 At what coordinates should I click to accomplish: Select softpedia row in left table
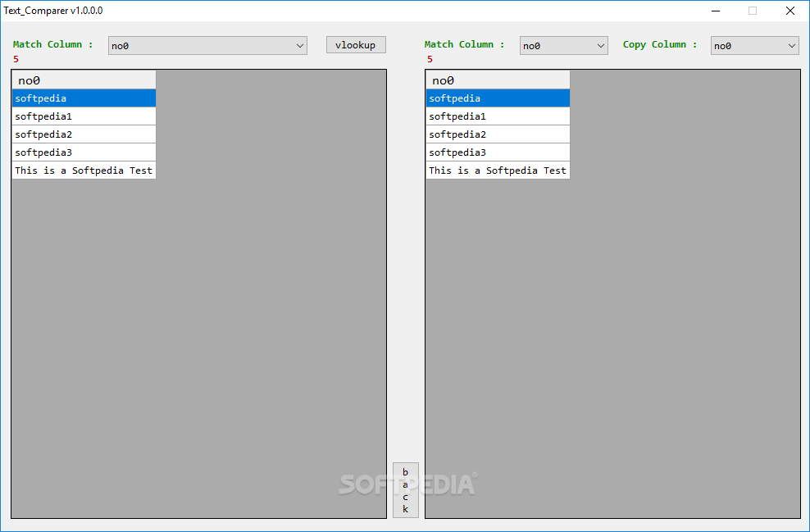point(84,98)
